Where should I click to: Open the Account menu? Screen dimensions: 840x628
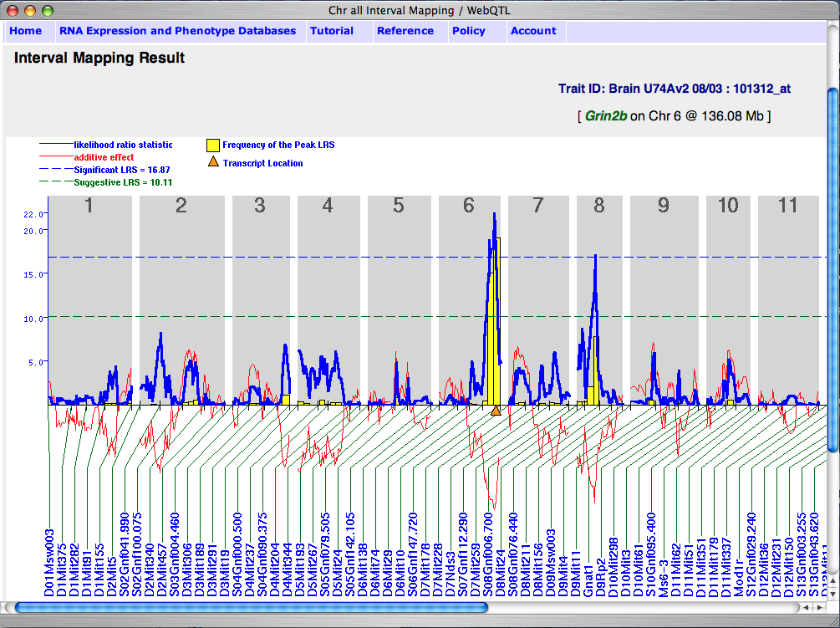pyautogui.click(x=533, y=31)
